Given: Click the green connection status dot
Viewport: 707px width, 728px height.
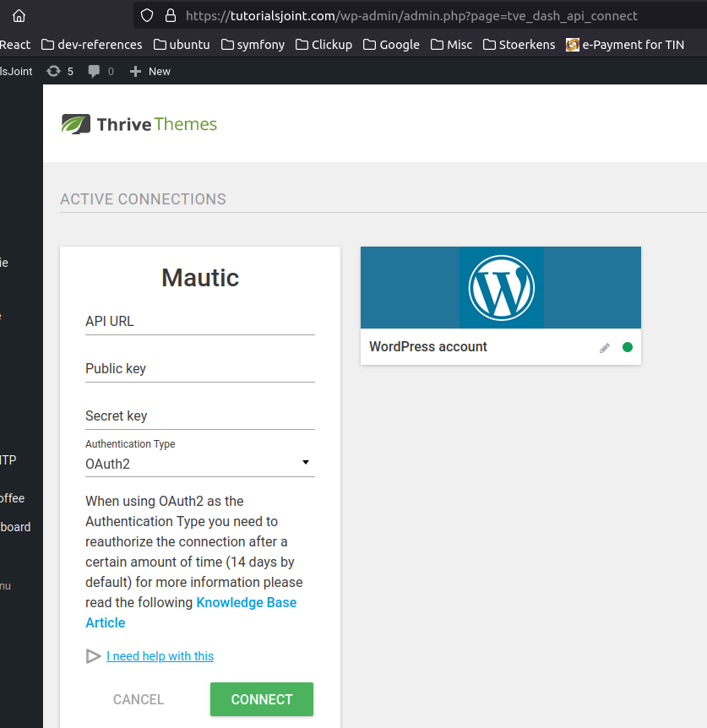Looking at the screenshot, I should (x=628, y=347).
